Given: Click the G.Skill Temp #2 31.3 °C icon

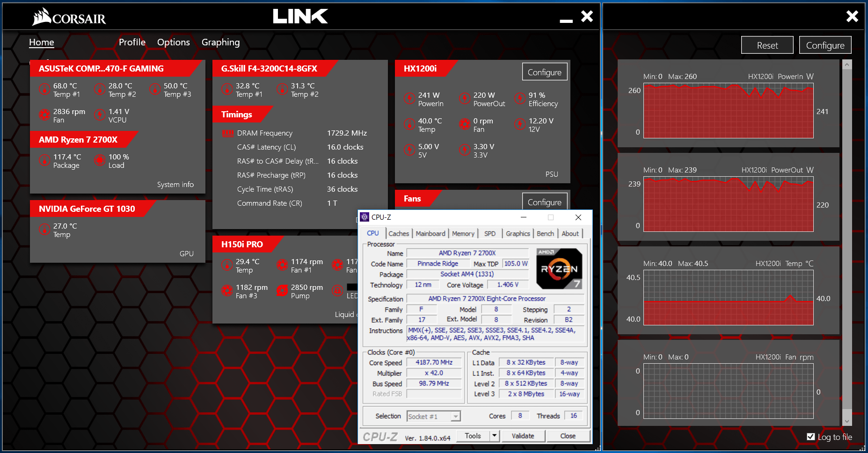Looking at the screenshot, I should (x=282, y=89).
